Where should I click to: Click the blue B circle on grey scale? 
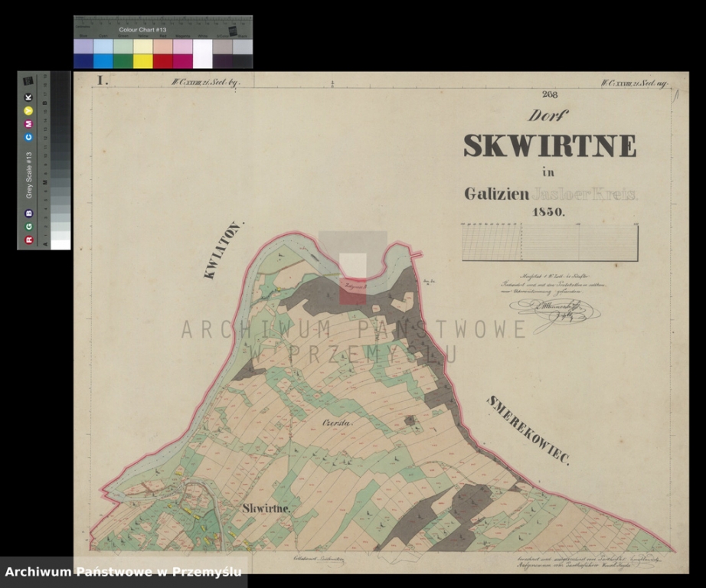[29, 214]
